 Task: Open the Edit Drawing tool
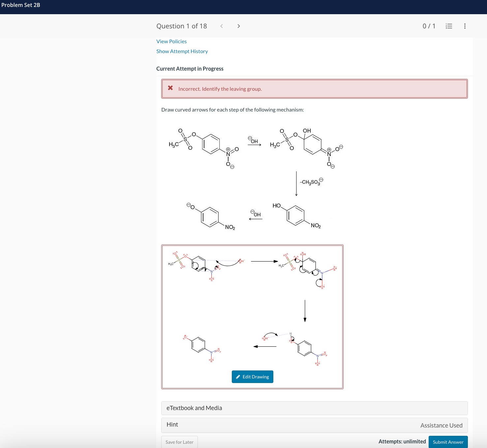click(252, 376)
